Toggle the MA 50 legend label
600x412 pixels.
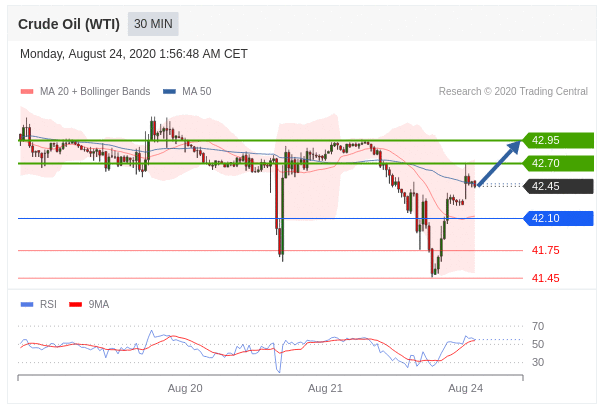[197, 91]
